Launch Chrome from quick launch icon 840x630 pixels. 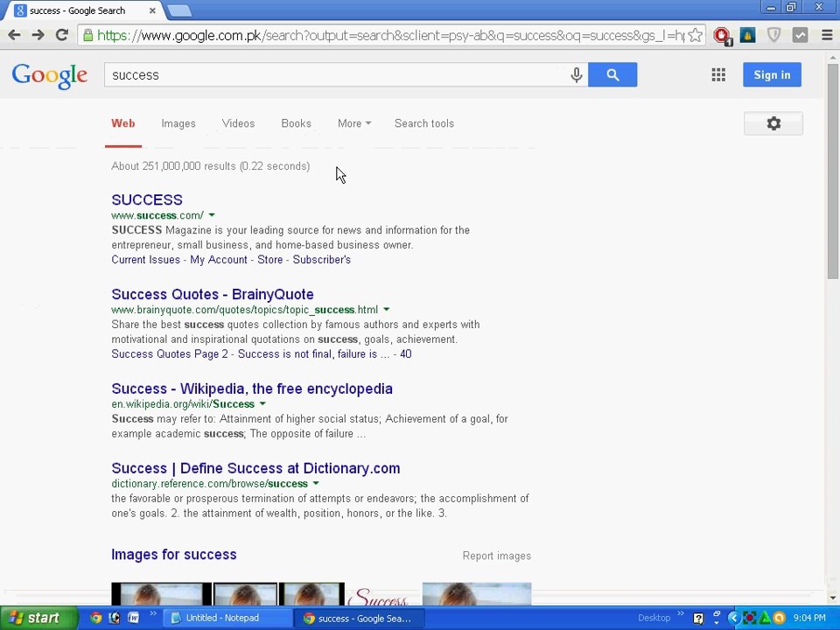(x=95, y=618)
